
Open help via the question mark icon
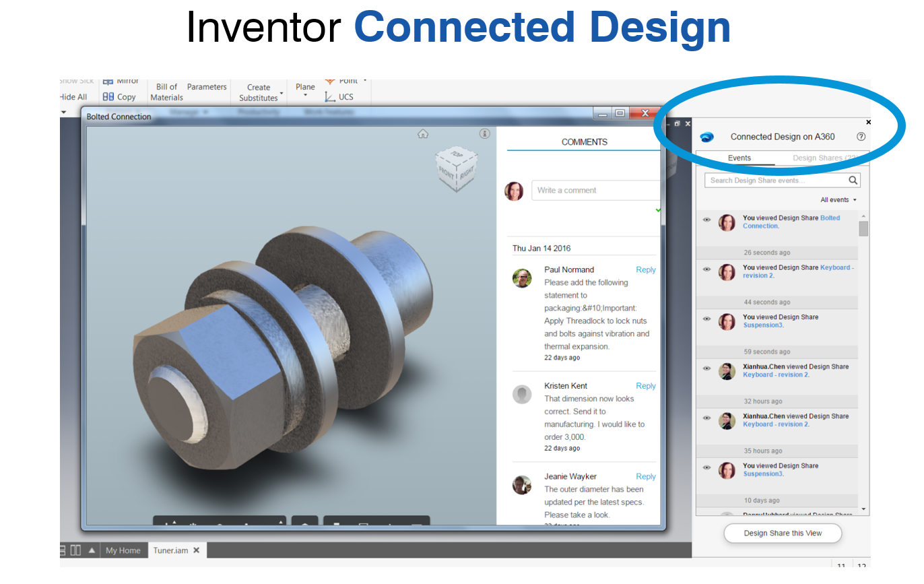pos(861,136)
